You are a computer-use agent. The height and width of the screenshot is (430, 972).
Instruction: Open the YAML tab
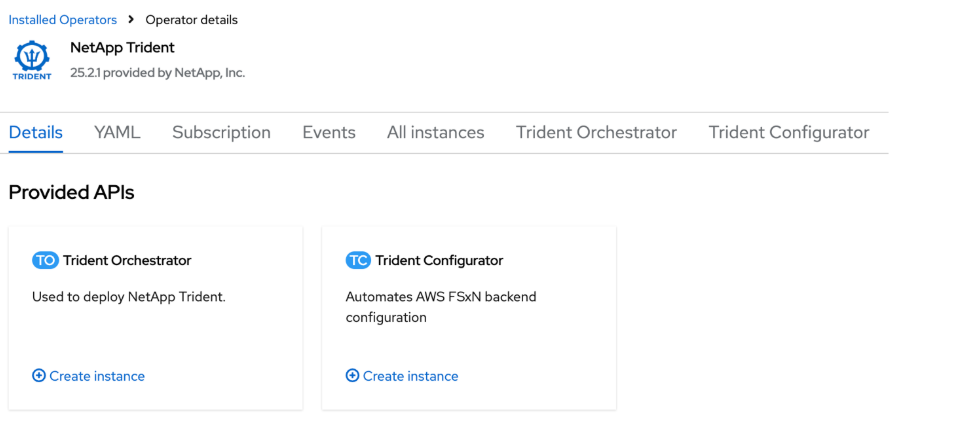(x=117, y=133)
